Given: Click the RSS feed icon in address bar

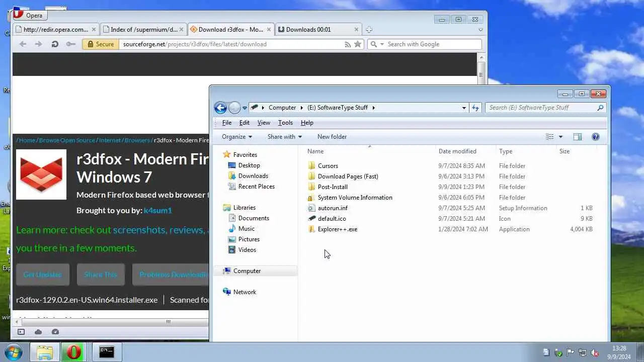Looking at the screenshot, I should (x=347, y=44).
